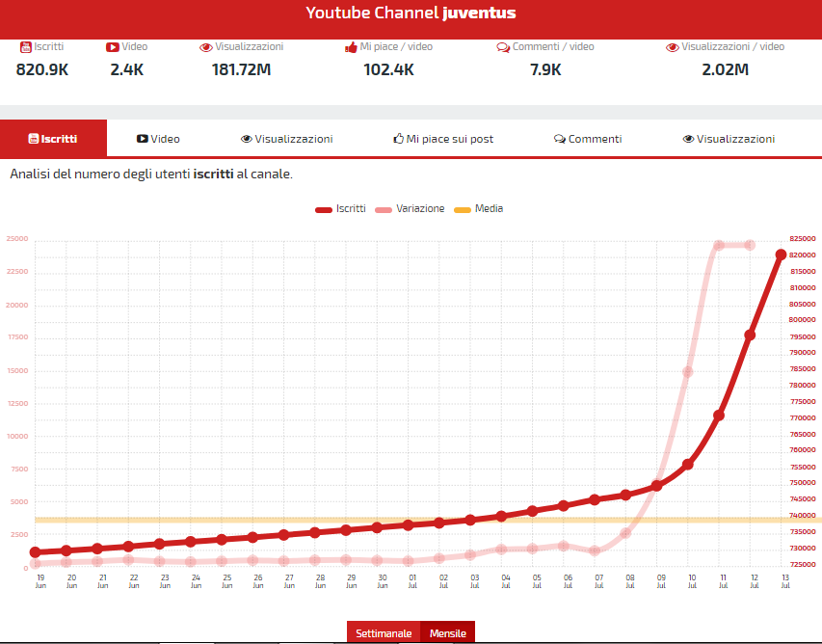Select the Visualizzazioni tab after the Commenti tab

[729, 139]
